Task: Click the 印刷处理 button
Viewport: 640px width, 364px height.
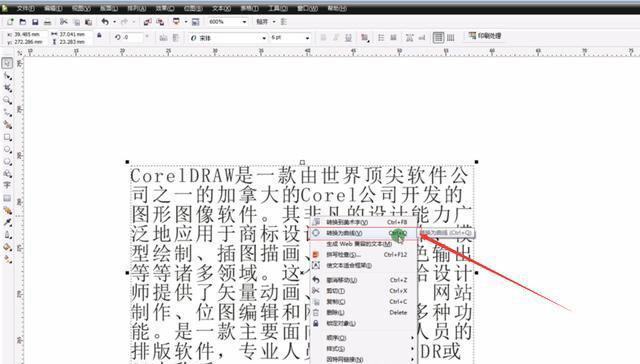Action: [x=484, y=36]
